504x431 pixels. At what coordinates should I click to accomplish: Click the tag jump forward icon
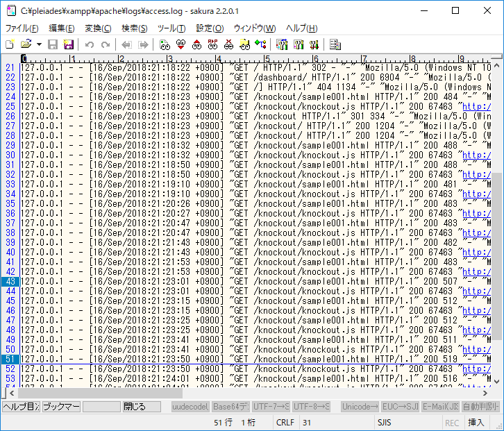click(x=143, y=44)
